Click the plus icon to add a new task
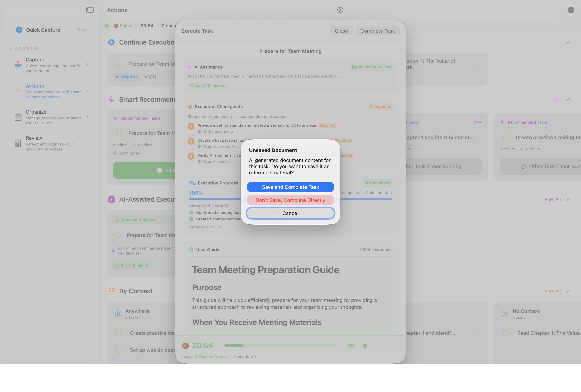 click(x=571, y=10)
